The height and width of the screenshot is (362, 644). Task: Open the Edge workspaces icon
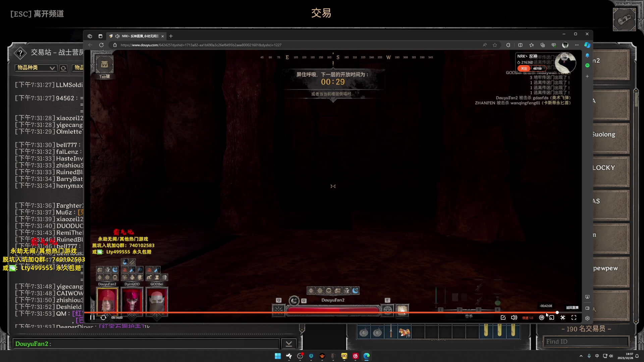click(90, 36)
